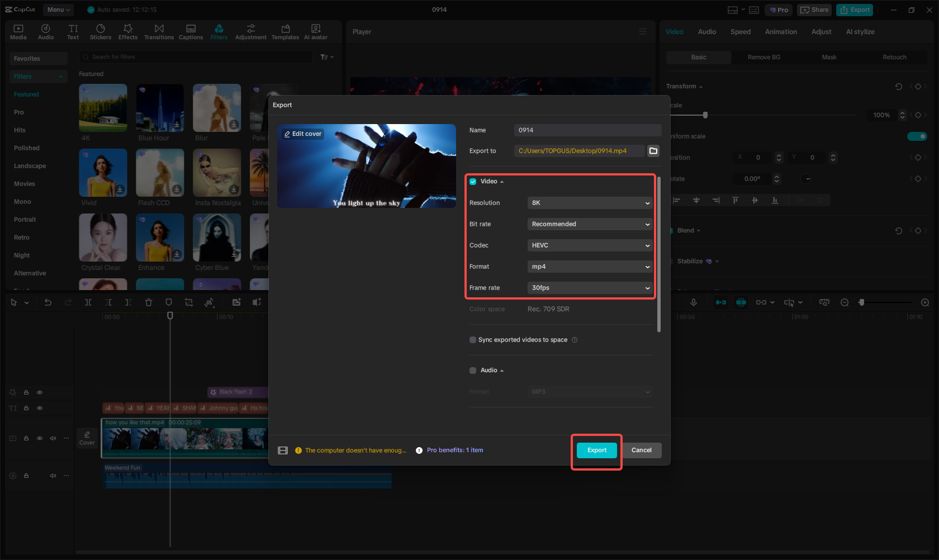This screenshot has height=560, width=939.
Task: Enable the Audio checkbox in the Export dialog
Action: click(472, 370)
